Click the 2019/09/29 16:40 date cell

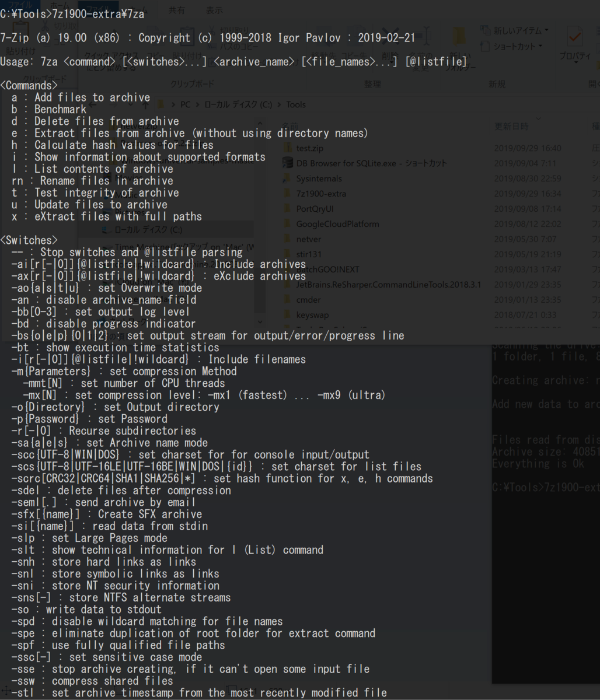[x=528, y=148]
